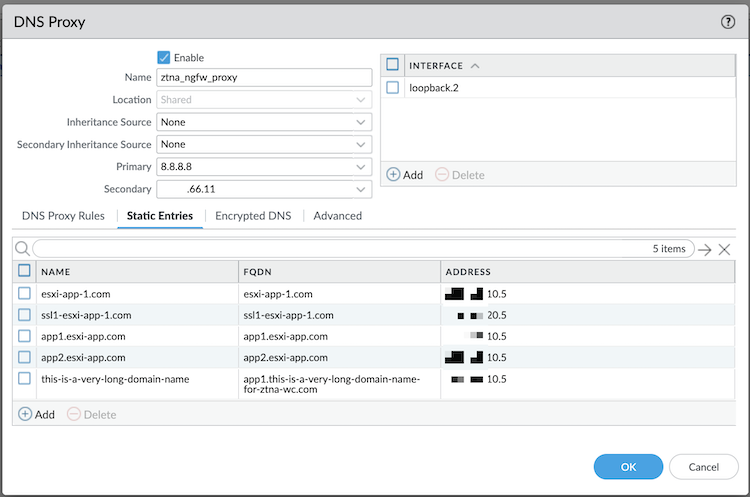
Task: Click the search magnifier icon in static entries
Action: [x=22, y=248]
